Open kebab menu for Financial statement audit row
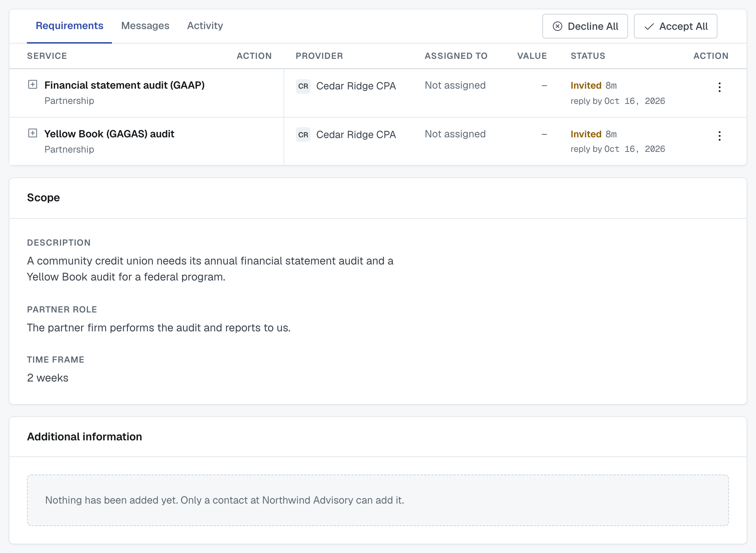756x553 pixels. click(719, 87)
